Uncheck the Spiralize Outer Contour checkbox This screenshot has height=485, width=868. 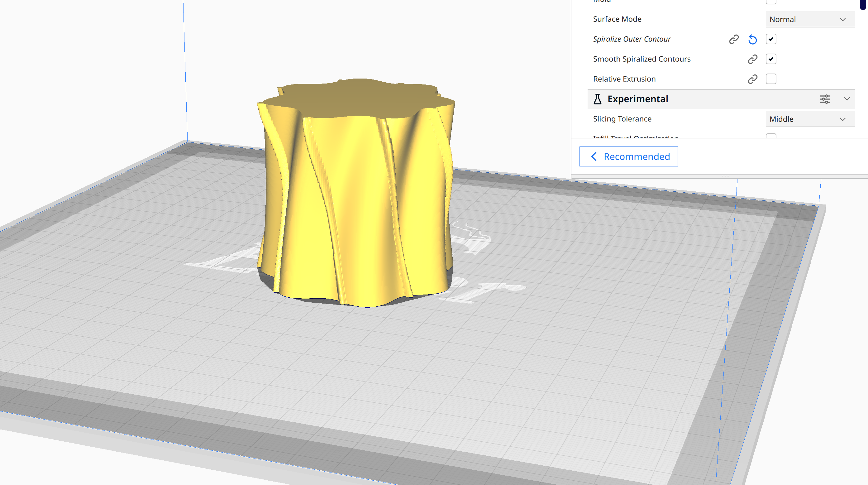(x=771, y=39)
